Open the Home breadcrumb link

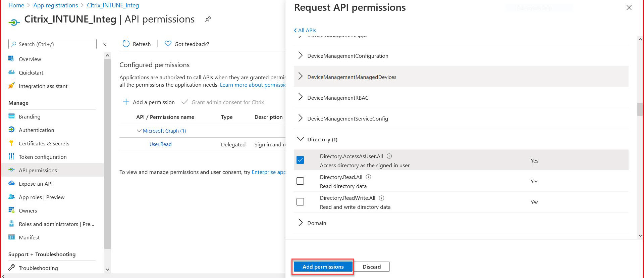pyautogui.click(x=16, y=5)
